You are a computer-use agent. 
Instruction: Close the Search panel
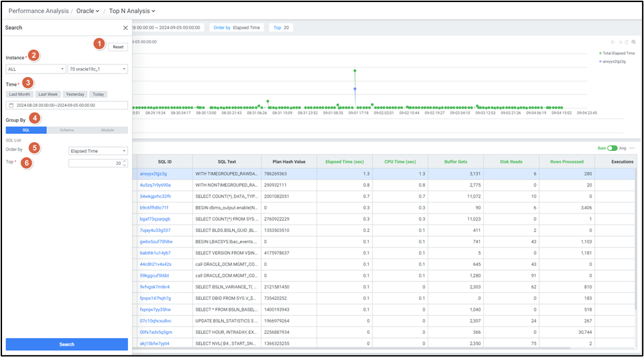[x=125, y=28]
